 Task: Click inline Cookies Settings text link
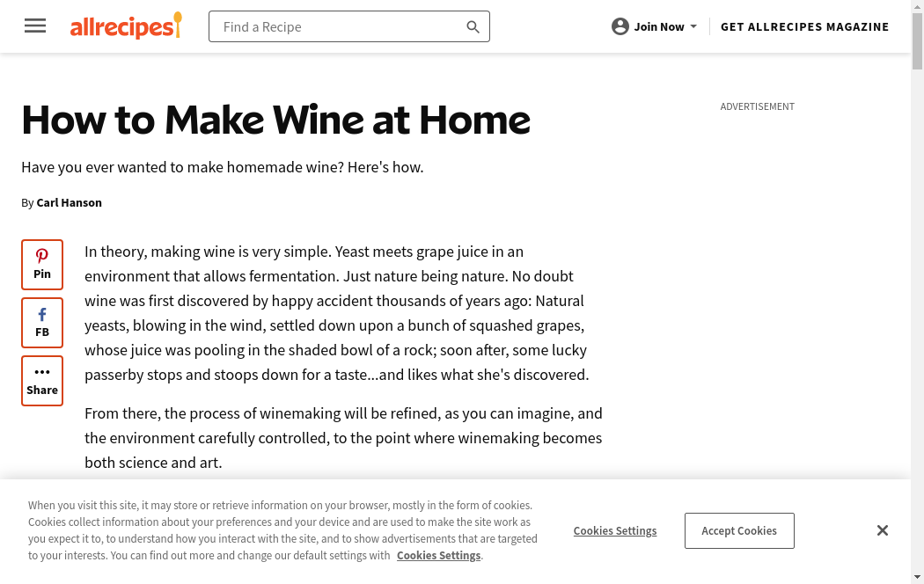[x=438, y=556]
